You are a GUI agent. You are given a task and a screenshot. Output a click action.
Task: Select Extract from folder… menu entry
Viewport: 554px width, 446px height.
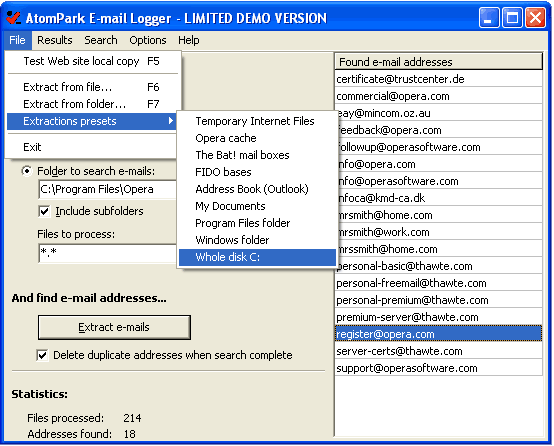point(93,104)
